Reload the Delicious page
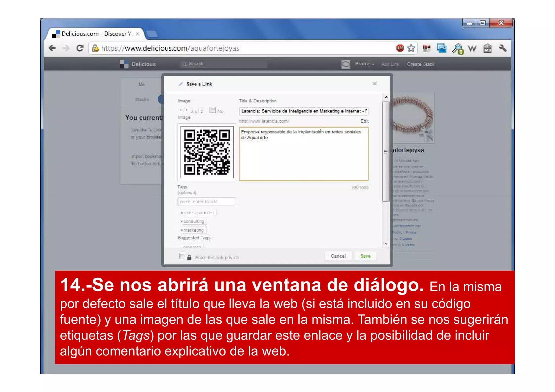The width and height of the screenshot is (555, 392). pyautogui.click(x=80, y=48)
